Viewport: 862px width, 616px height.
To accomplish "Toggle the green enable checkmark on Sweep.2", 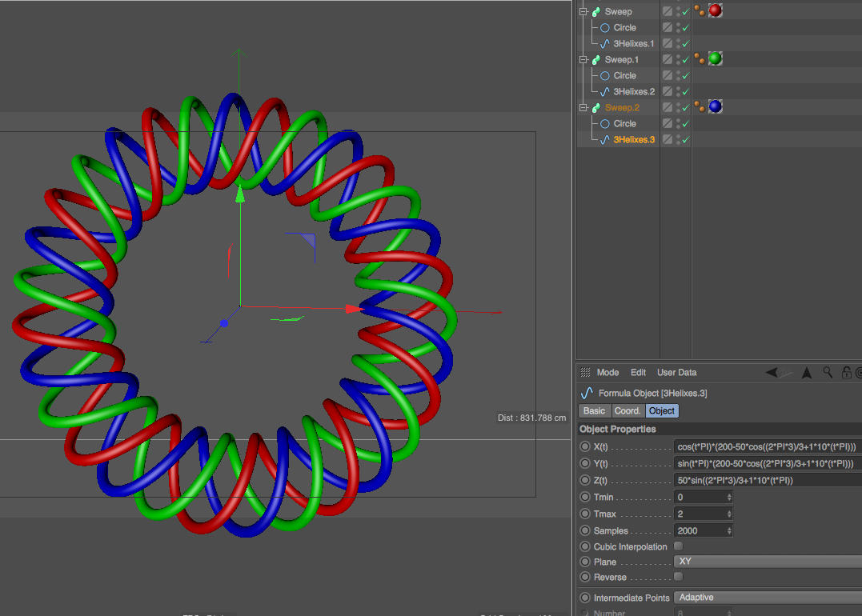I will 688,106.
